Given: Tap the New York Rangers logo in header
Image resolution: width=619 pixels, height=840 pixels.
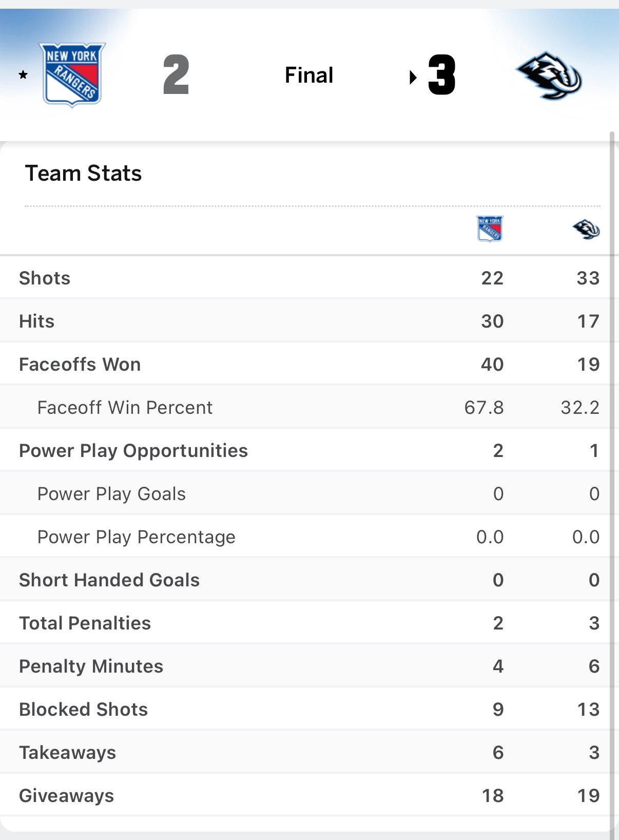Looking at the screenshot, I should point(72,74).
